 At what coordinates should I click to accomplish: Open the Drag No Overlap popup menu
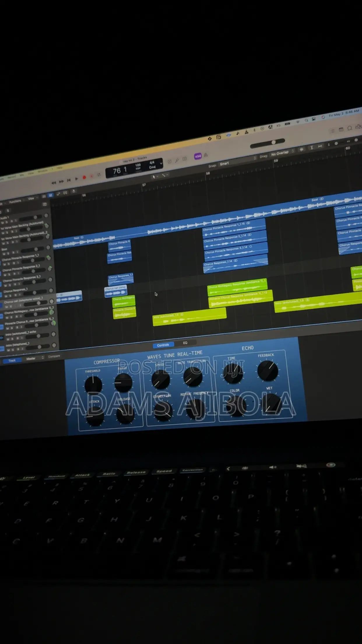[x=282, y=153]
